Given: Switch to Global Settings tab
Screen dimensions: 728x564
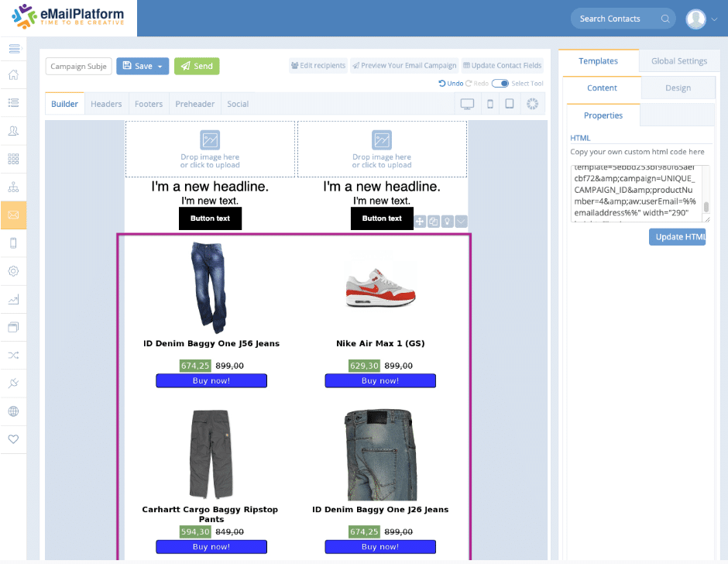Looking at the screenshot, I should click(x=678, y=61).
